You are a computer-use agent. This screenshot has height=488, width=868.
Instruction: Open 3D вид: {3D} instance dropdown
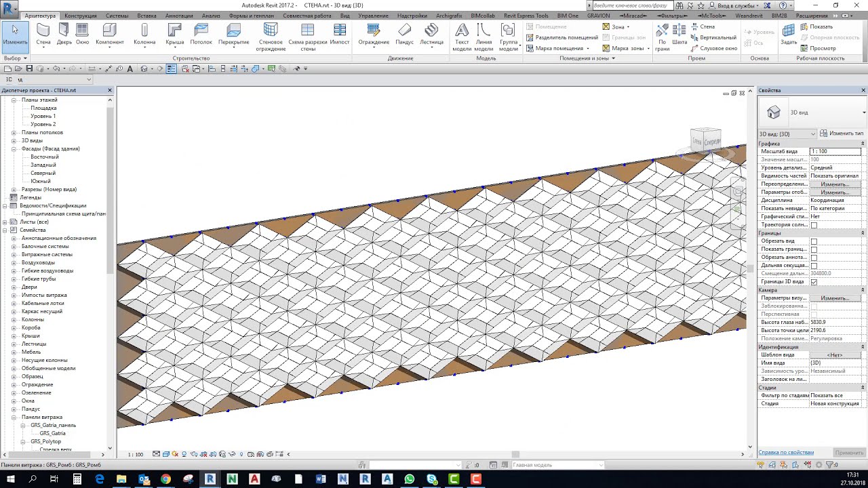click(787, 134)
